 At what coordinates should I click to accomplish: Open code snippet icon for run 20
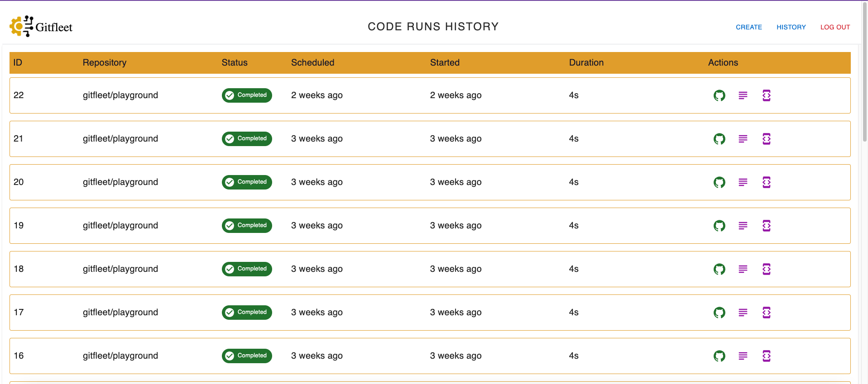click(x=766, y=182)
